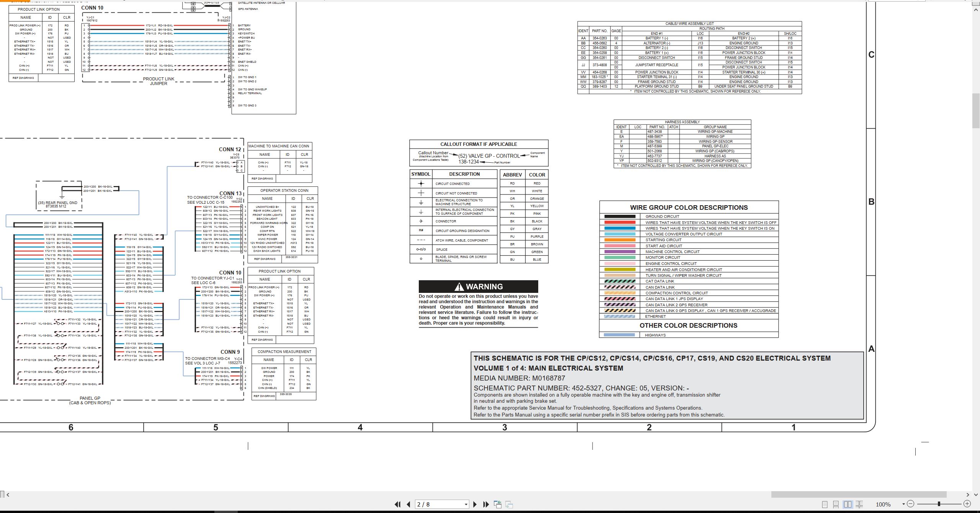980x513 pixels.
Task: Click the orange STARTING CIRCUIT color swatch
Action: 620,240
